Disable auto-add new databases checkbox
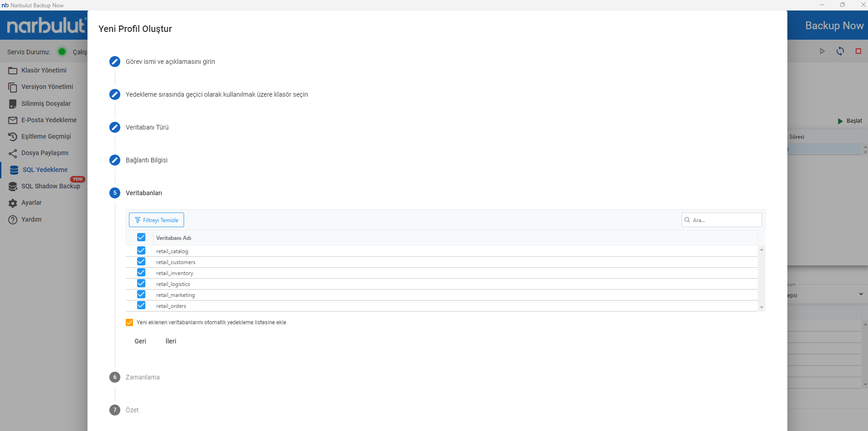 point(129,322)
